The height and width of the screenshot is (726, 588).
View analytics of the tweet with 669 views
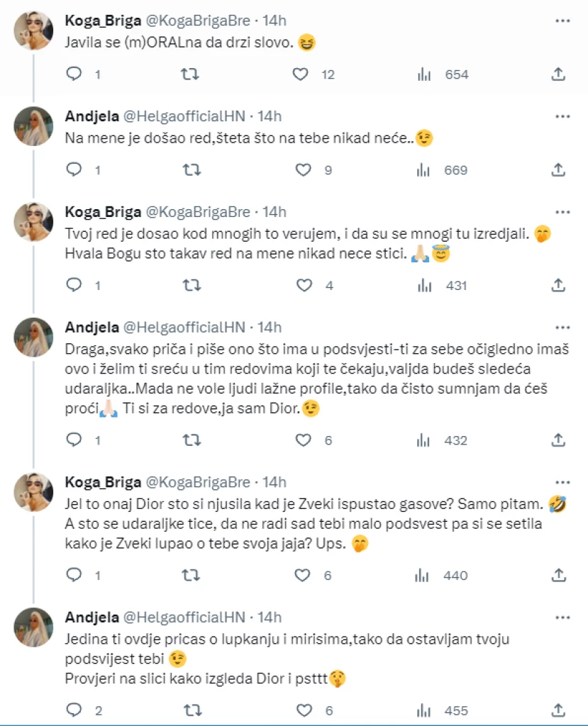click(425, 170)
